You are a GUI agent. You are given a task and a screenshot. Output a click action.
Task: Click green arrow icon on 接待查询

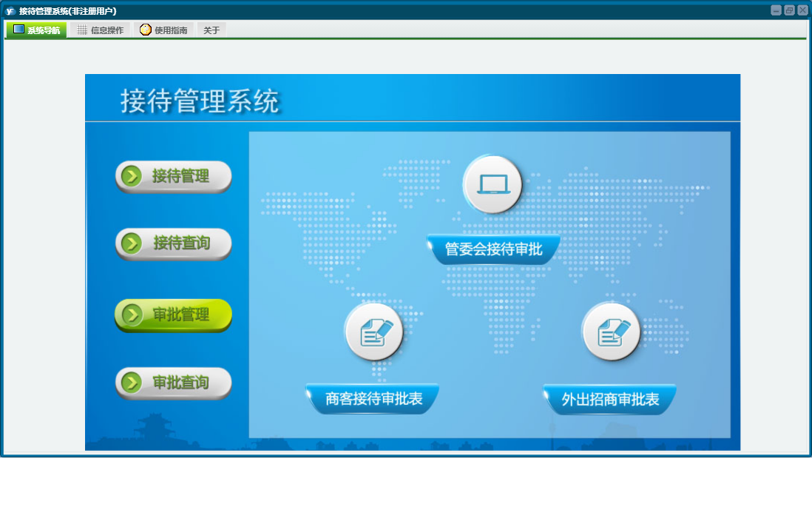(132, 244)
